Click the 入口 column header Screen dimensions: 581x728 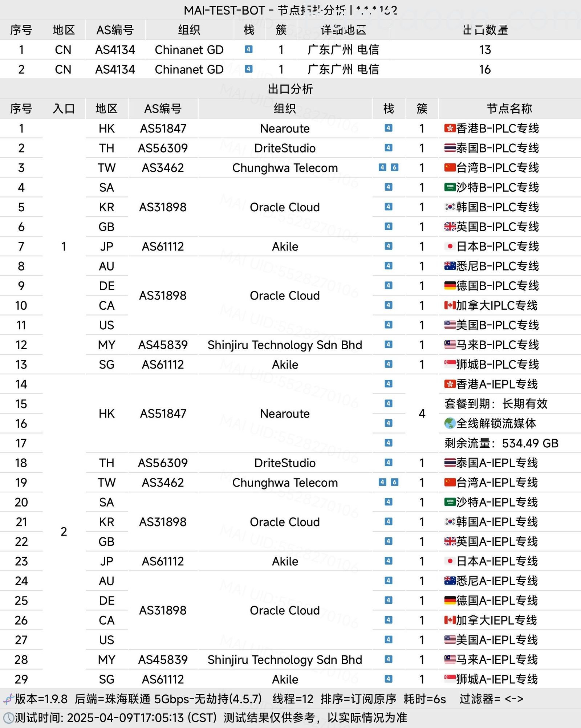click(x=64, y=109)
